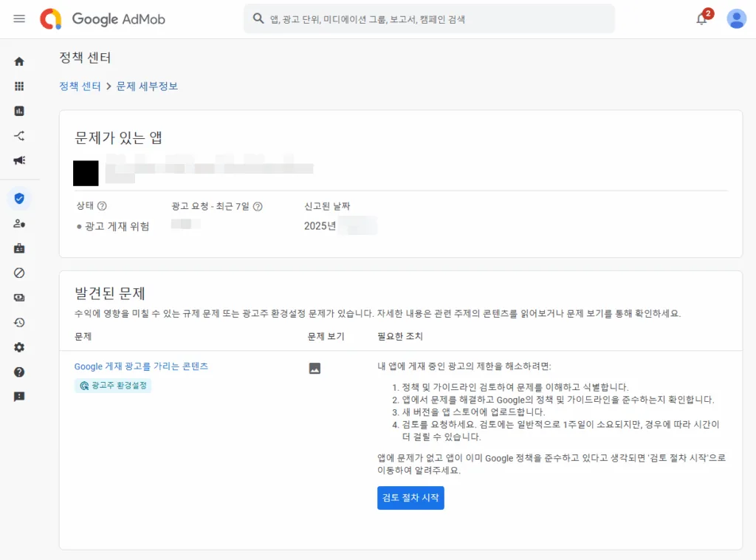Click the search magnifier icon
Screen dimensions: 756x560
[x=258, y=18]
